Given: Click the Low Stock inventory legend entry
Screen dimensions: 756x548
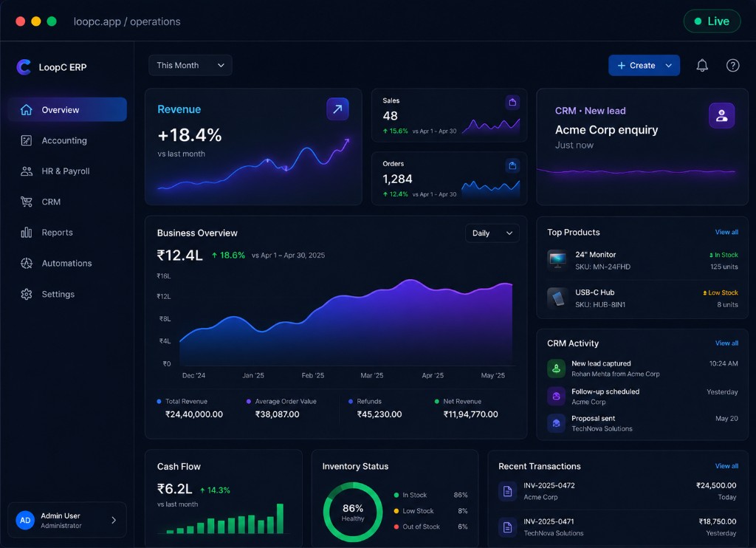Looking at the screenshot, I should pos(430,511).
